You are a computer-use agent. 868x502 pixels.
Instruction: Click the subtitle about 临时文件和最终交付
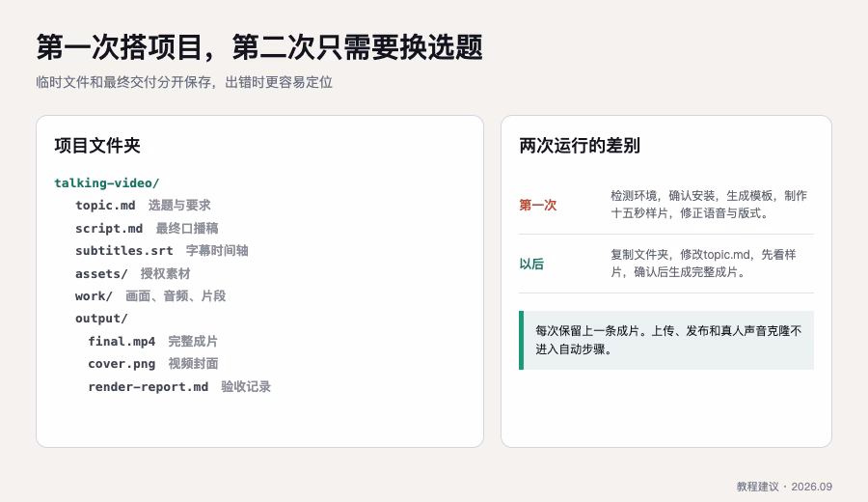coord(184,83)
